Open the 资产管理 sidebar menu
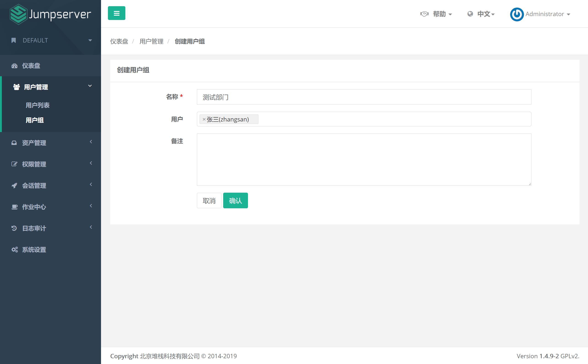588x364 pixels. [34, 143]
